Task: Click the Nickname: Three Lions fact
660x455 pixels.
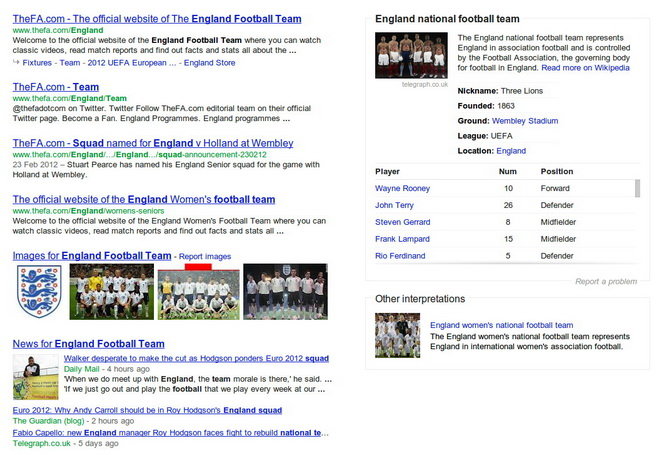Action: click(x=500, y=91)
